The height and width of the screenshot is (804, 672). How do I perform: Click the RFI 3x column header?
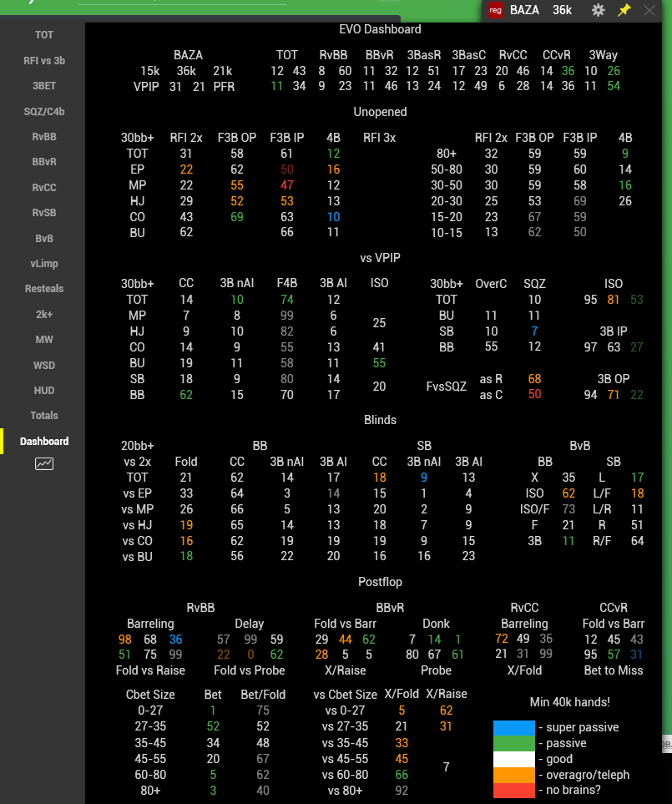click(379, 138)
